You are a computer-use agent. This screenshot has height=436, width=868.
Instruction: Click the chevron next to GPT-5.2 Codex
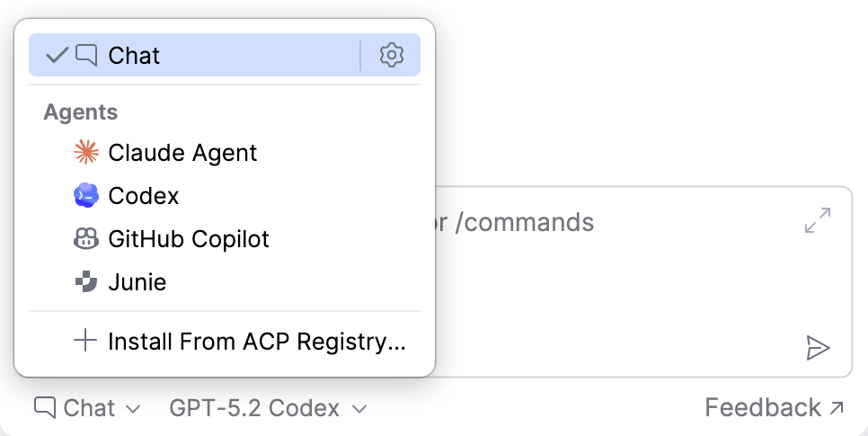(359, 409)
